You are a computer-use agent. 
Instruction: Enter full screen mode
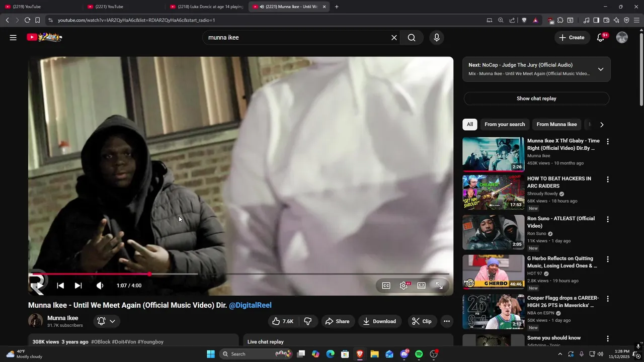(439, 285)
